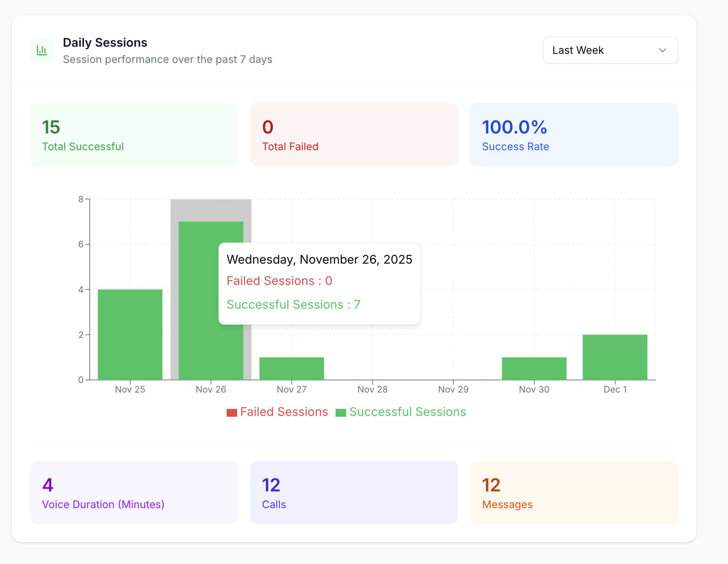Click the red Failed Sessions legend swatch
The image size is (728, 564).
(232, 412)
